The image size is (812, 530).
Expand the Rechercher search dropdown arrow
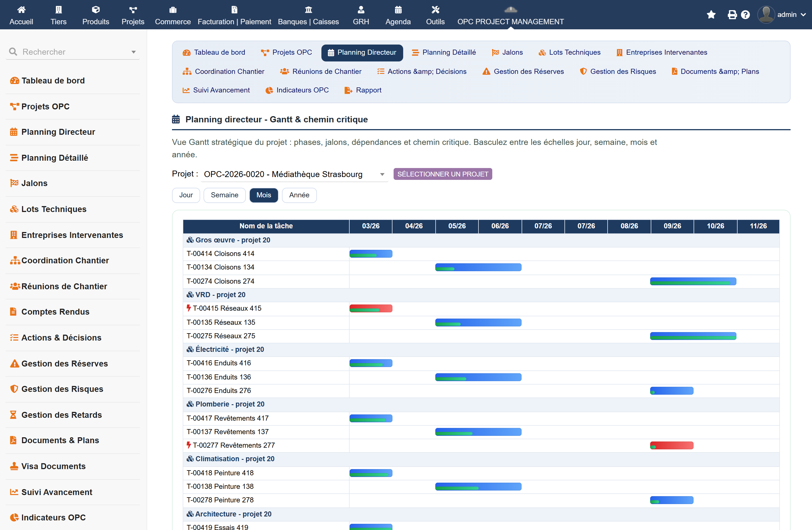(x=133, y=52)
